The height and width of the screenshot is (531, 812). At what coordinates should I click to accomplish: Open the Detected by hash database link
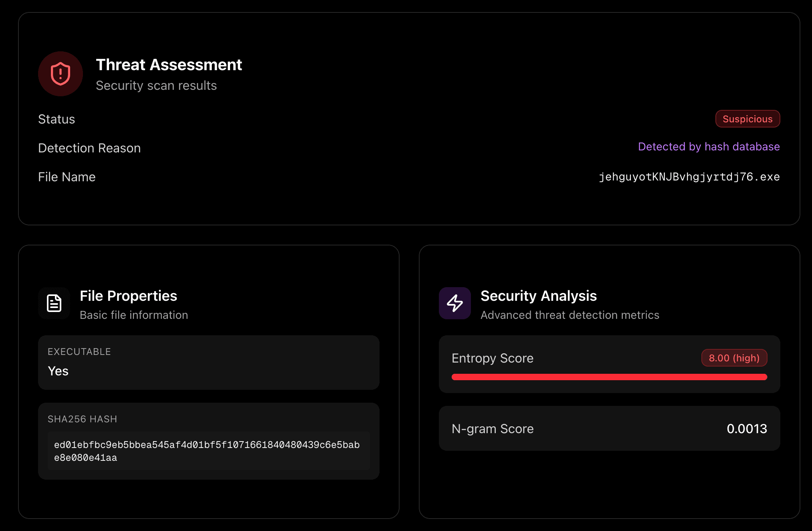point(709,147)
